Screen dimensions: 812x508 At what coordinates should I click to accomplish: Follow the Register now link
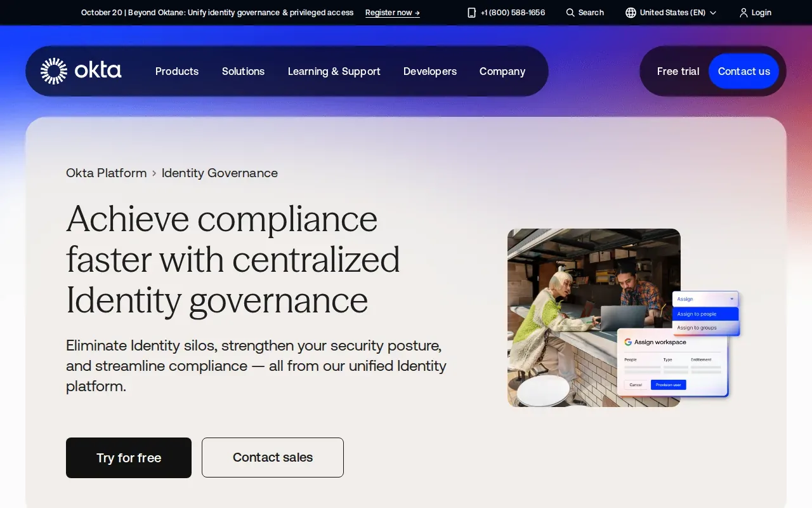(393, 13)
